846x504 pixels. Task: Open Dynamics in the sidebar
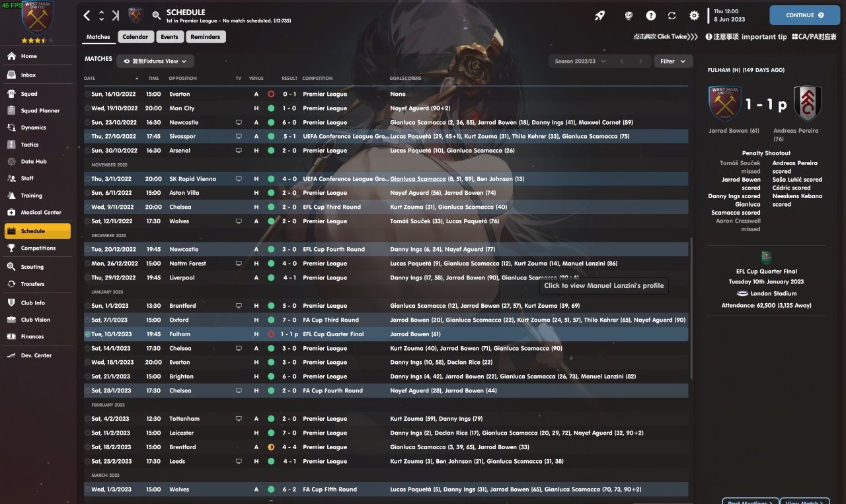(36, 127)
